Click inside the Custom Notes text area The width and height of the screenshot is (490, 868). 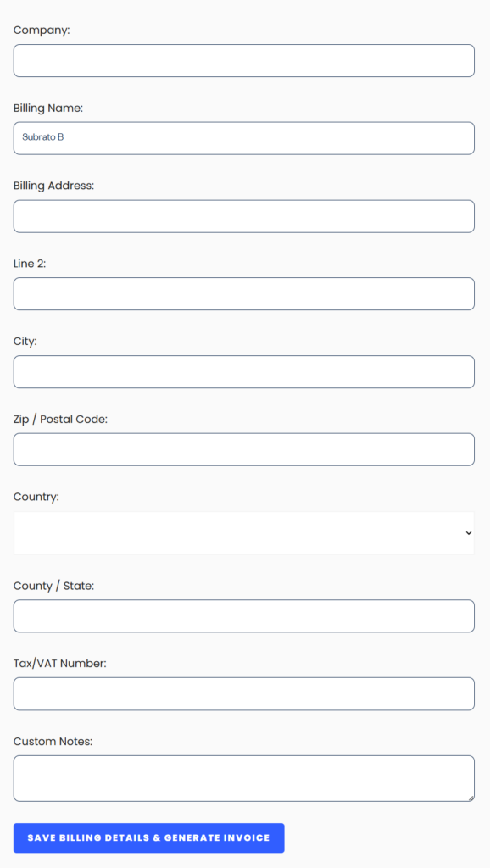coord(243,777)
